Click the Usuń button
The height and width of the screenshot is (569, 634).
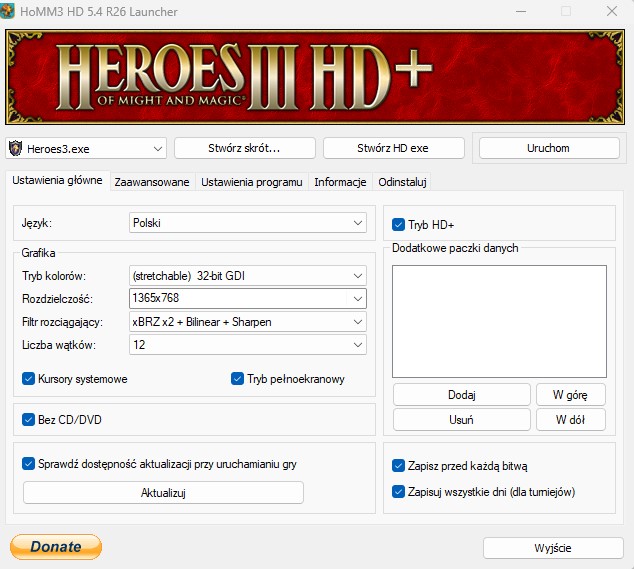[462, 420]
